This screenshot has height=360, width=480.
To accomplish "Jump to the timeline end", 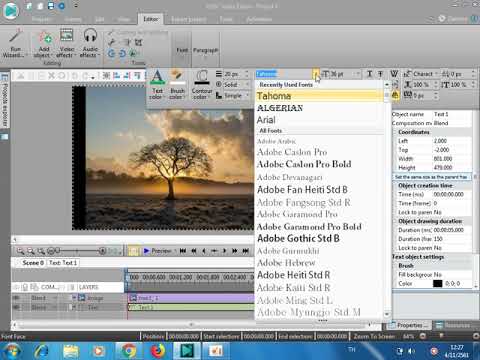I will pyautogui.click(x=246, y=251).
